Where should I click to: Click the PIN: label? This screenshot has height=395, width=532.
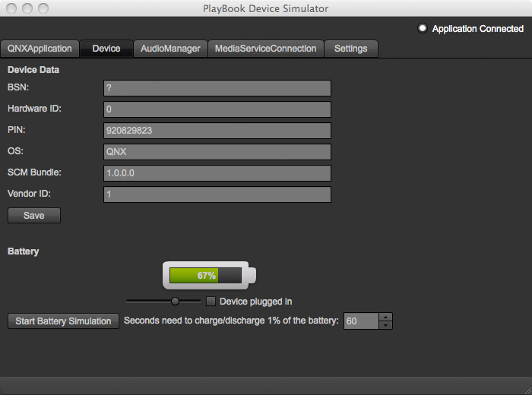tap(16, 130)
